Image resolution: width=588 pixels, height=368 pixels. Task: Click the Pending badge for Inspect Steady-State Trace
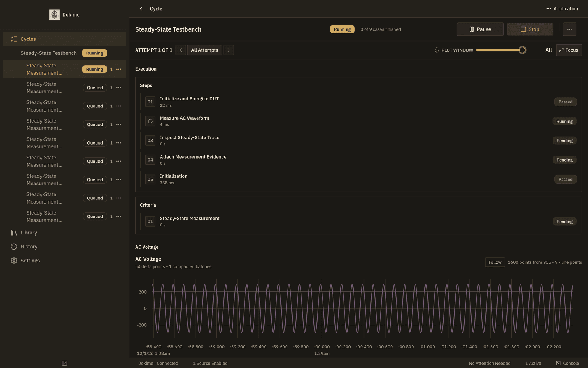[x=564, y=141]
